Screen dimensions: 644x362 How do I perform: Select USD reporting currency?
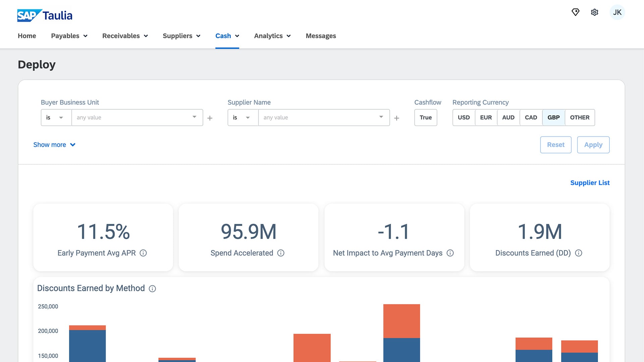point(464,118)
